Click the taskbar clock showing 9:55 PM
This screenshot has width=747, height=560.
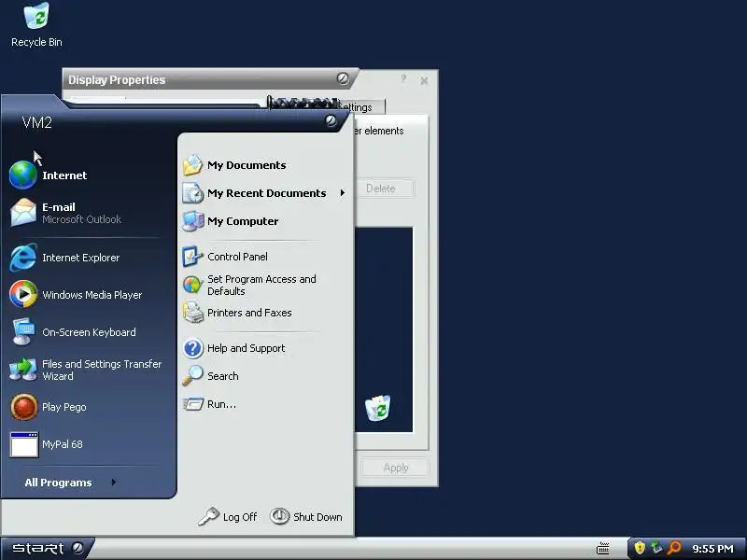click(712, 549)
